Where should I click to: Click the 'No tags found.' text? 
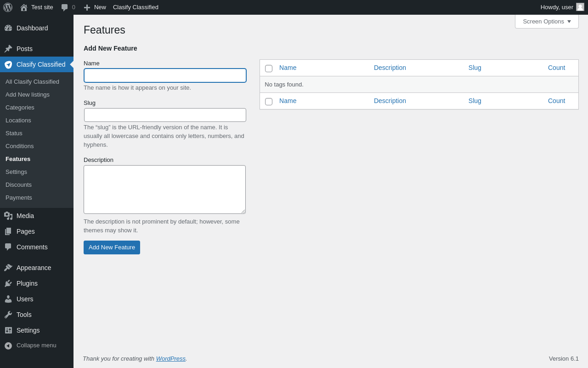coord(284,85)
